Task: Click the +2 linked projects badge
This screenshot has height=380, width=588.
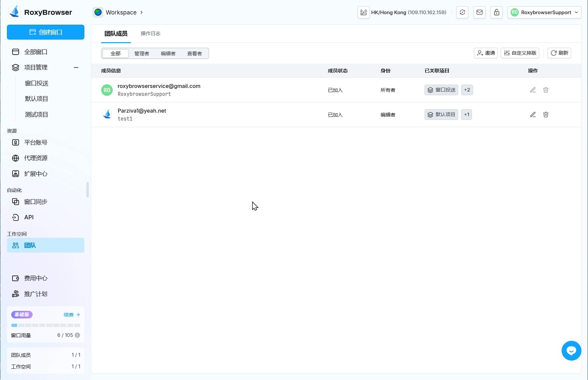Action: click(467, 90)
